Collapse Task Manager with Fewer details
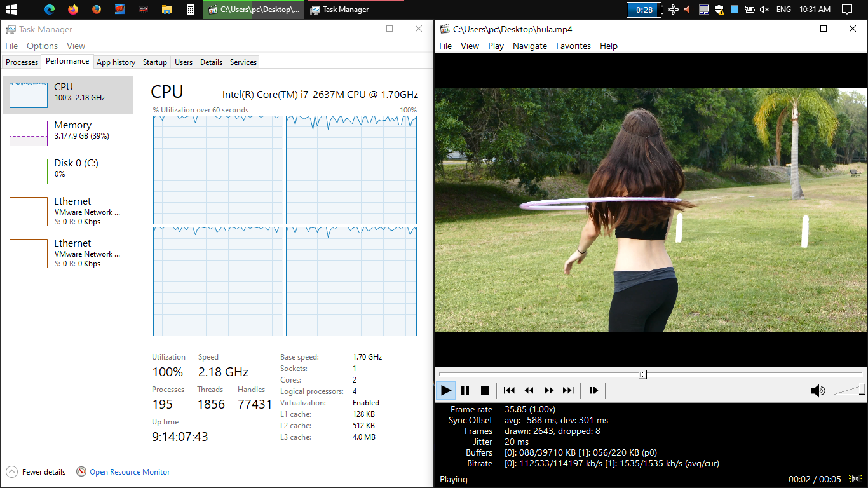Image resolution: width=868 pixels, height=488 pixels. coord(36,472)
